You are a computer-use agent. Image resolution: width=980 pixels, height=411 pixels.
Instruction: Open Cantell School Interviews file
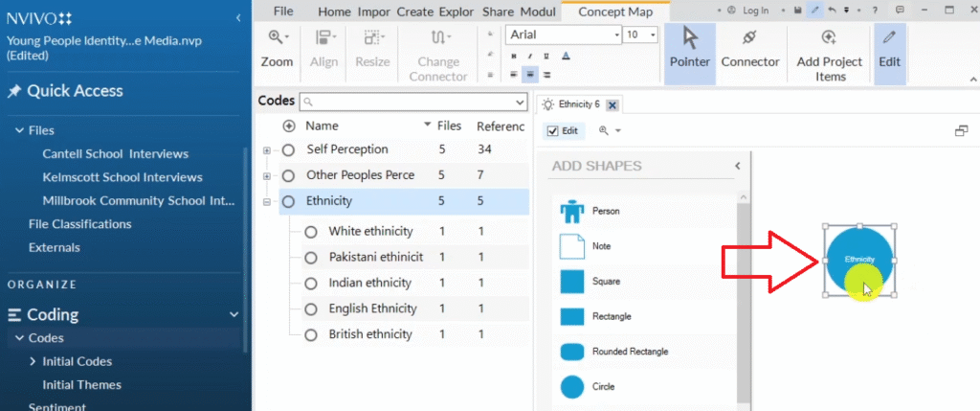[115, 153]
